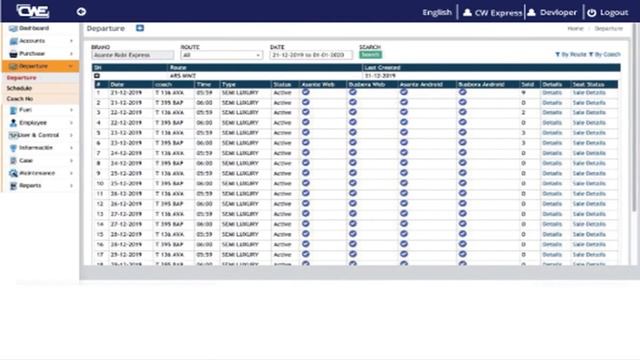
Task: Open Details link for row 1
Action: click(x=552, y=93)
